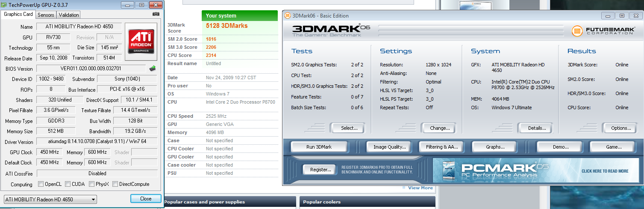Click the Bus Interface PCI-E x16 field
This screenshot has width=644, height=209.
click(x=127, y=90)
